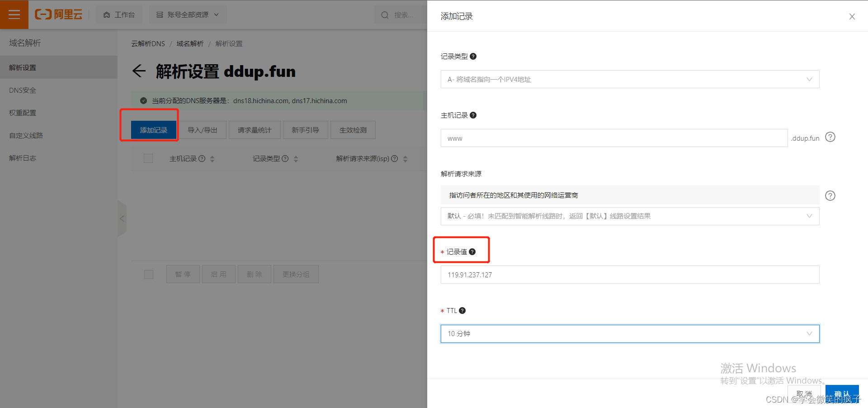Click the 暂停 bulk button
This screenshot has width=868, height=408.
[x=183, y=274]
